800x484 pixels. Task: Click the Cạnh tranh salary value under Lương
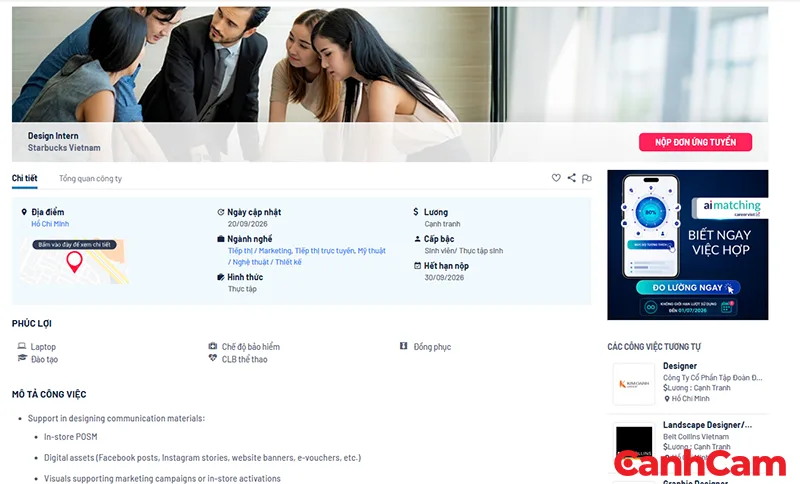click(442, 224)
